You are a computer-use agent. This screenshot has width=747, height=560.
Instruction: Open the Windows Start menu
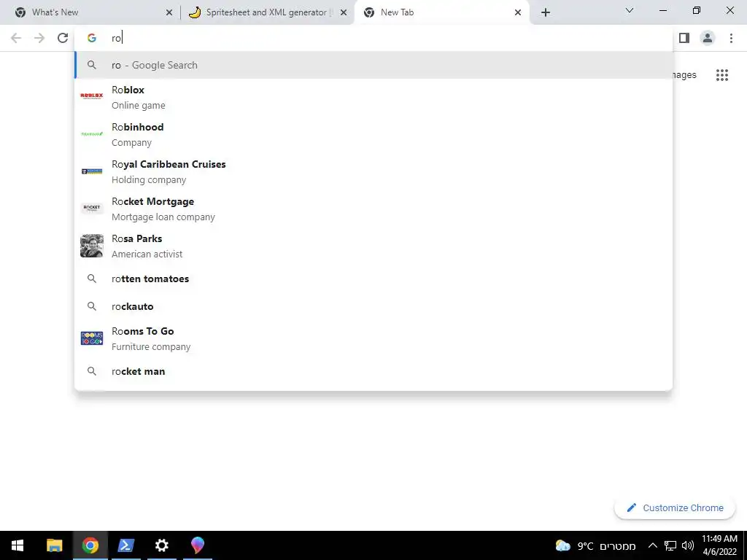pyautogui.click(x=18, y=545)
